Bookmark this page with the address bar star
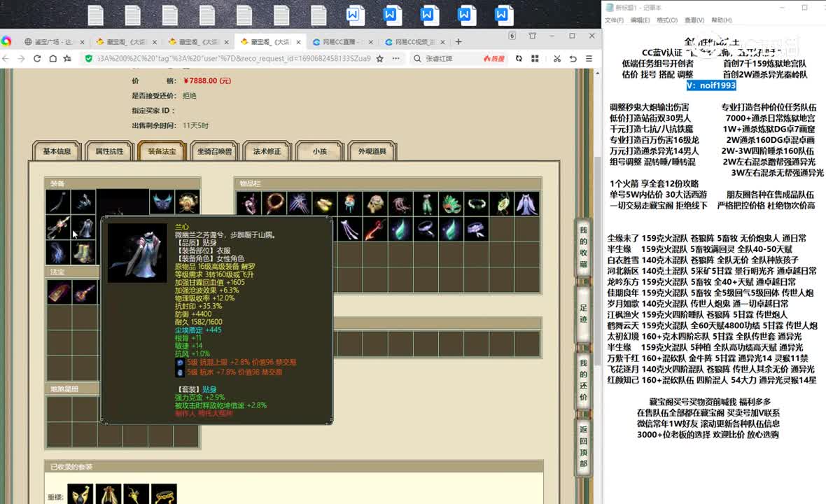The height and width of the screenshot is (504, 826). coord(380,59)
